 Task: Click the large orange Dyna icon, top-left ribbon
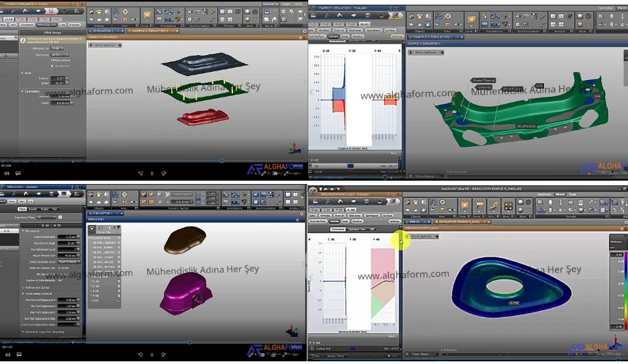(147, 15)
